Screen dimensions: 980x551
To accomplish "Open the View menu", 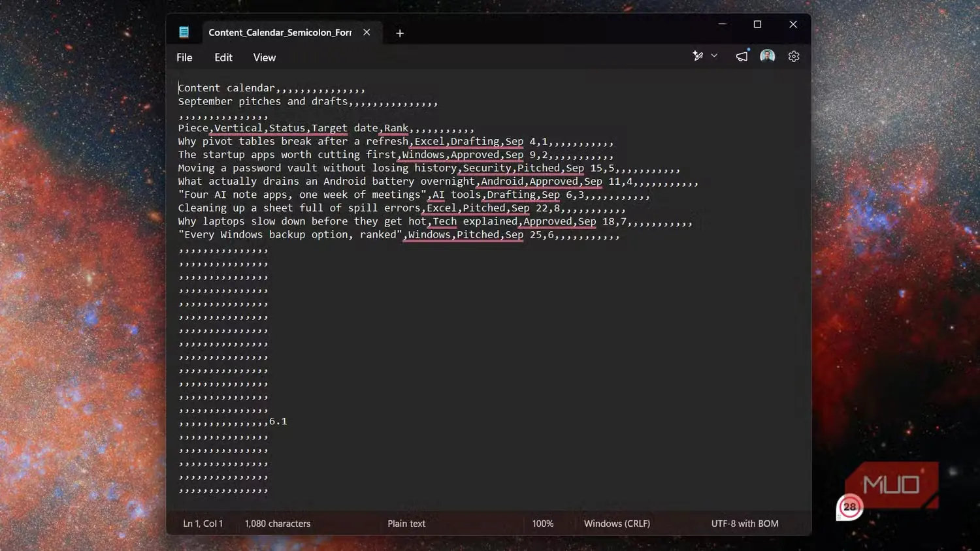I will pos(265,57).
